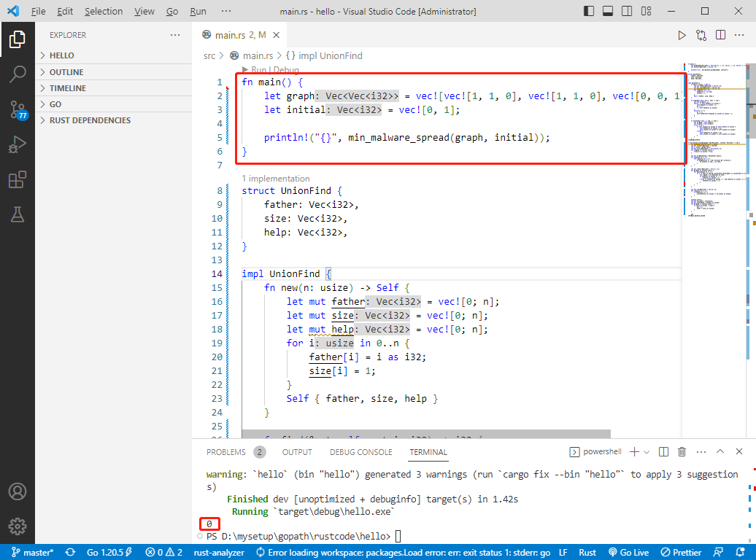This screenshot has height=560, width=756.
Task: Synchronize changes via status bar sync icon
Action: tap(70, 552)
